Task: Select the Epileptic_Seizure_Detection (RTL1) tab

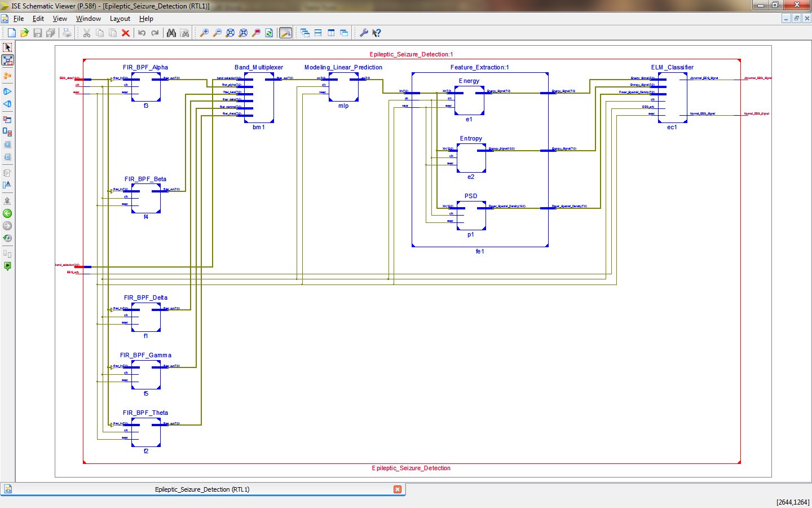Action: [x=202, y=489]
